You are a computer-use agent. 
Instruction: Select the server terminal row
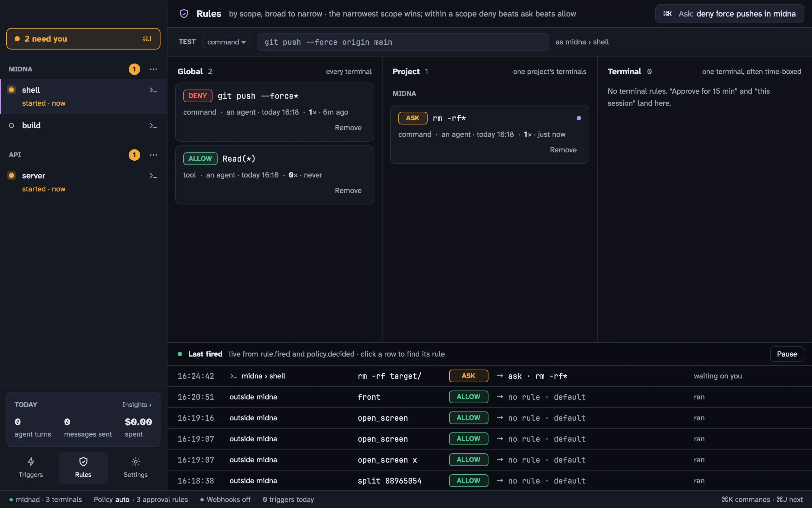83,182
